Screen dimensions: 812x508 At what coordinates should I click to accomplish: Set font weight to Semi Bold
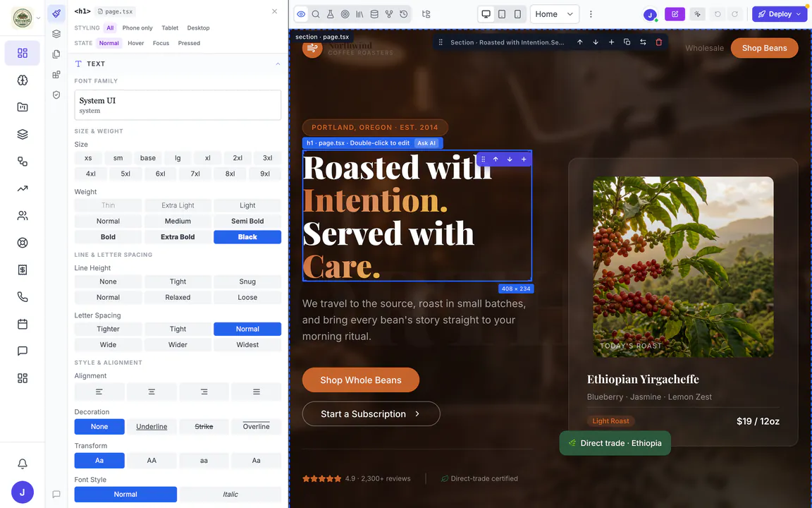pos(247,221)
